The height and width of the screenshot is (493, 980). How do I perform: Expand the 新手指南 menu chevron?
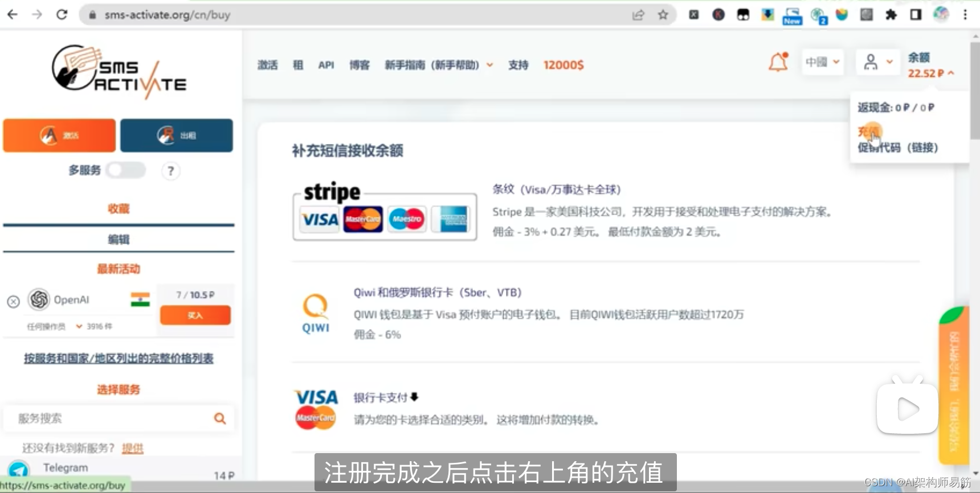[489, 65]
